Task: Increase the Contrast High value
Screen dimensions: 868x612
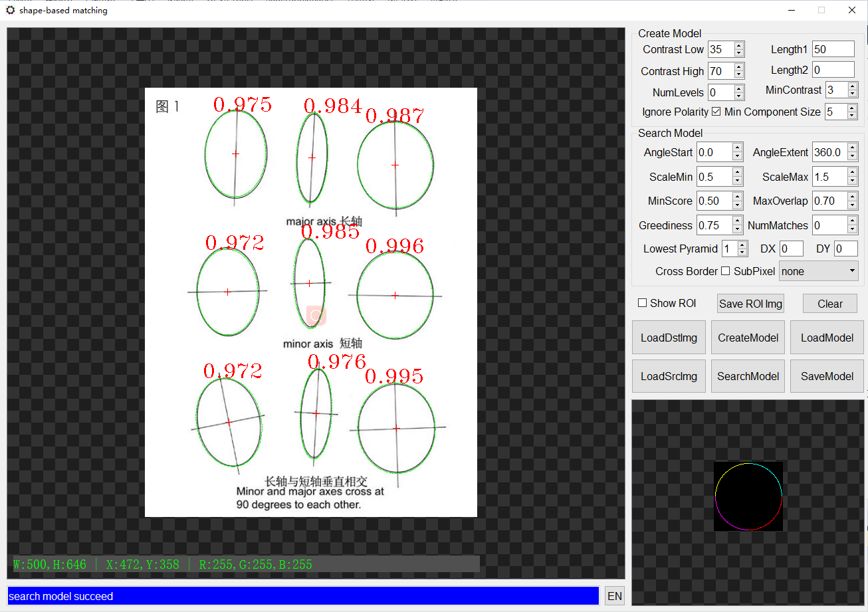Action: 739,66
